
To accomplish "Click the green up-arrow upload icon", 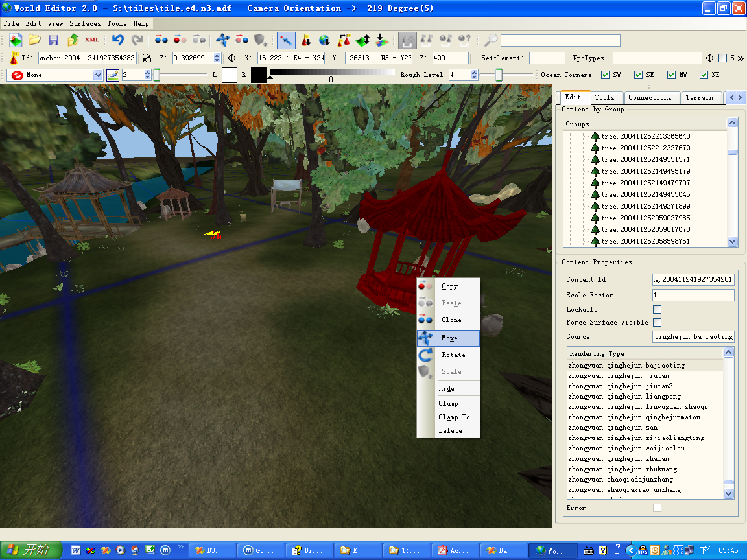I will (x=73, y=40).
